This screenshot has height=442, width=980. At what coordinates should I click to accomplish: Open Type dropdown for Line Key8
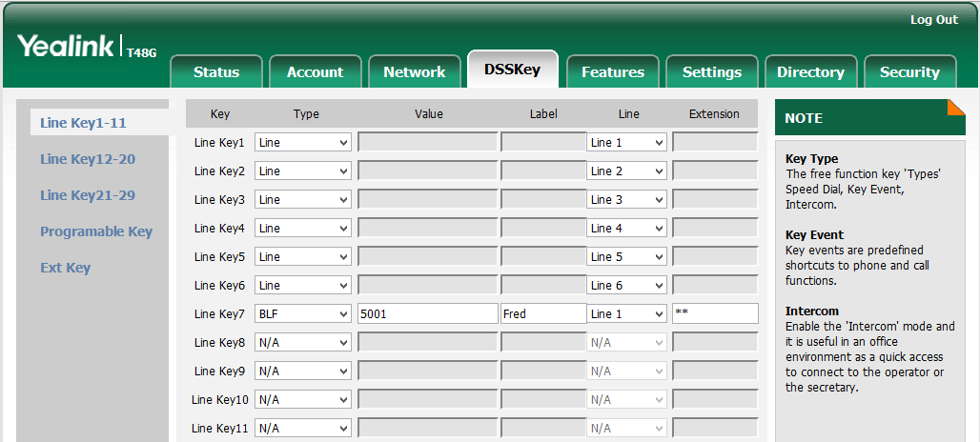[303, 343]
